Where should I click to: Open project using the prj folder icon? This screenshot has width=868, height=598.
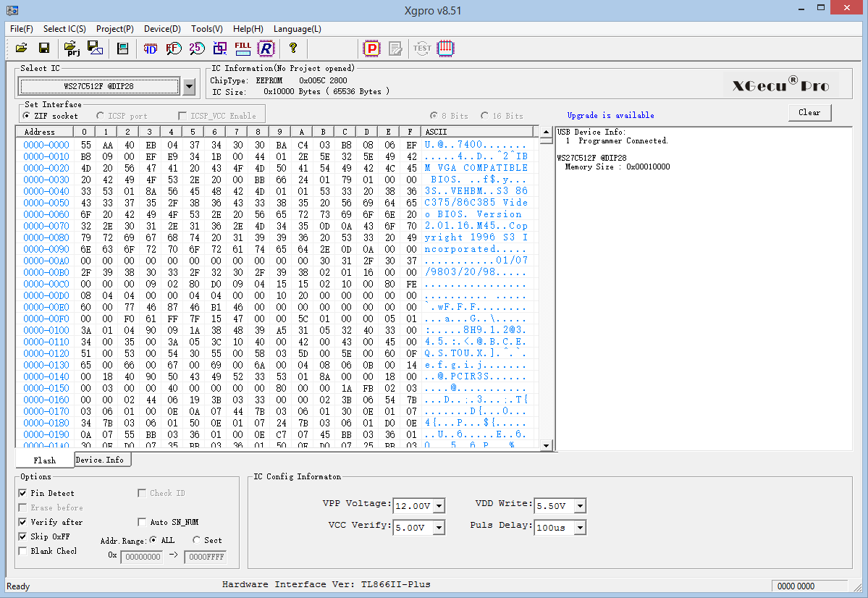(72, 49)
